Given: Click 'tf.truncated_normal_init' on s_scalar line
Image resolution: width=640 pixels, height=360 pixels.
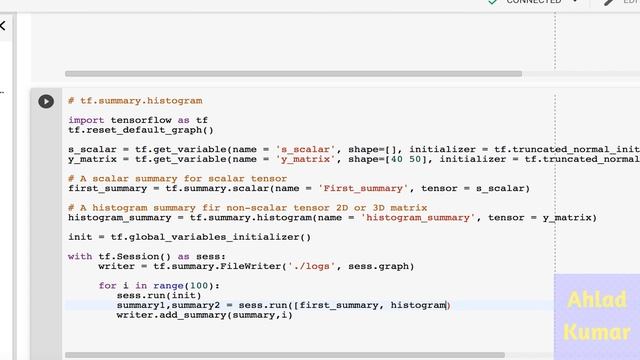Looking at the screenshot, I should pyautogui.click(x=567, y=149).
